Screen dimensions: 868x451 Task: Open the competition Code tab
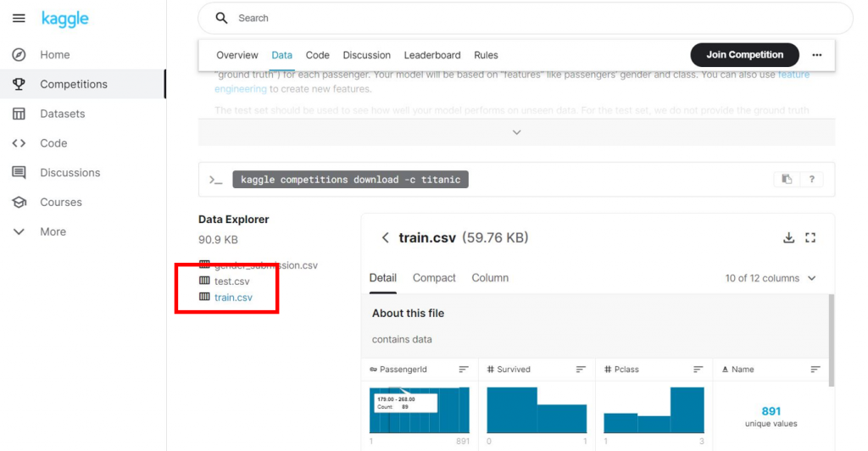(x=318, y=55)
